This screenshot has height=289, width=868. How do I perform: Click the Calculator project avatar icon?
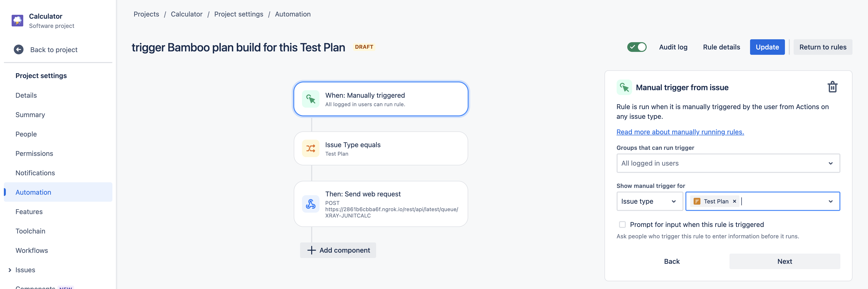pos(17,21)
